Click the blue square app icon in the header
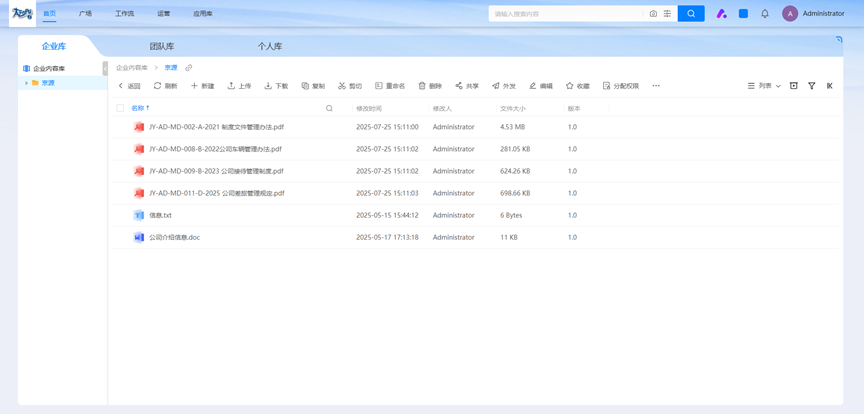 [x=743, y=14]
